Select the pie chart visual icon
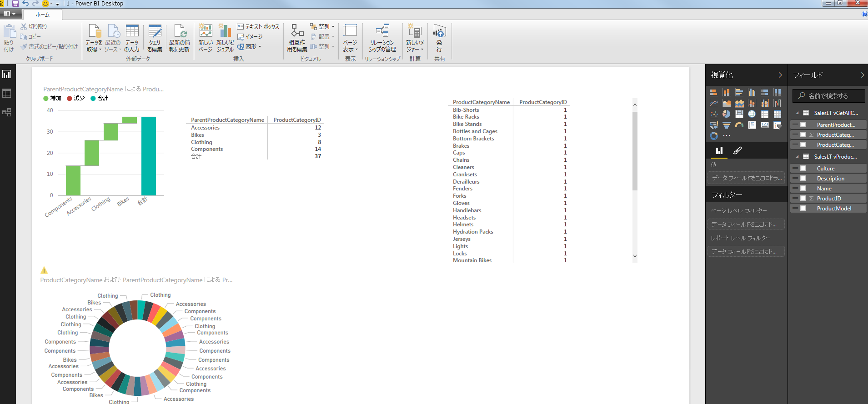 (726, 114)
